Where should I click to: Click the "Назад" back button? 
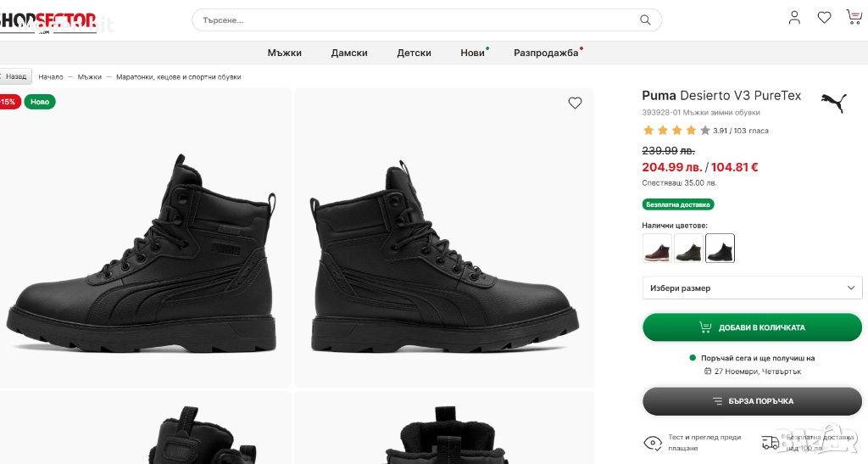(x=14, y=76)
